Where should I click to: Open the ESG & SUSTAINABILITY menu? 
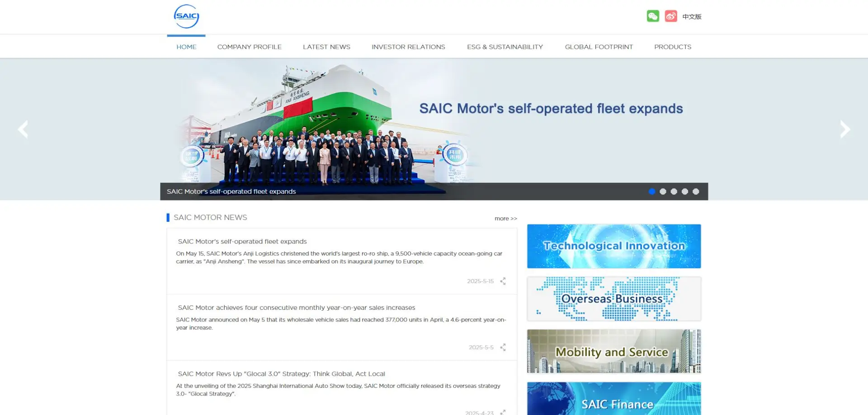point(505,47)
